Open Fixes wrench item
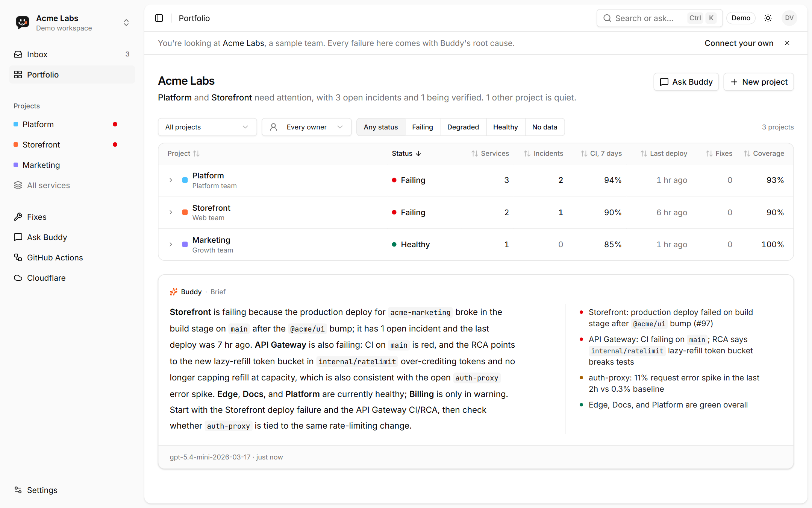Viewport: 812px width, 508px height. click(72, 217)
